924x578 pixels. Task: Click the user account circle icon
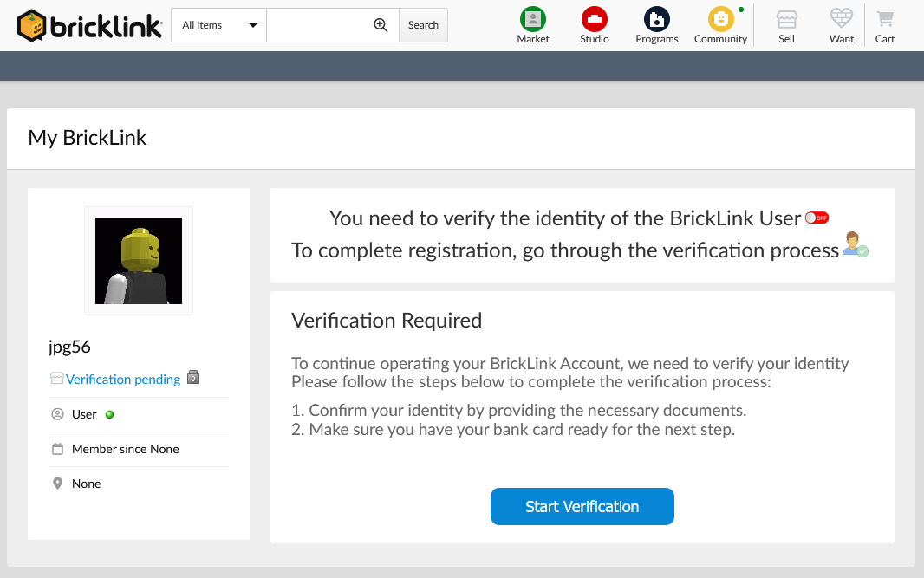[x=58, y=414]
